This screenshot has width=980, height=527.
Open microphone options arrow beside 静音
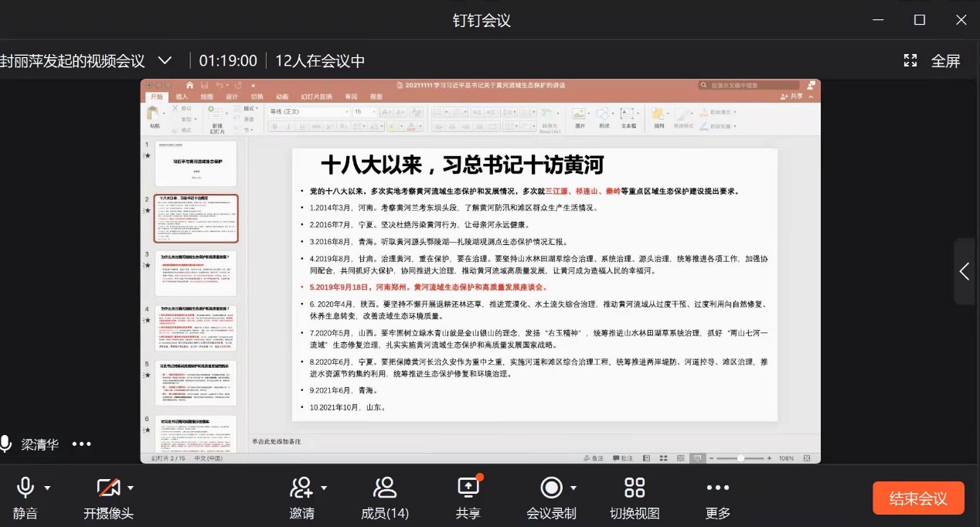48,488
